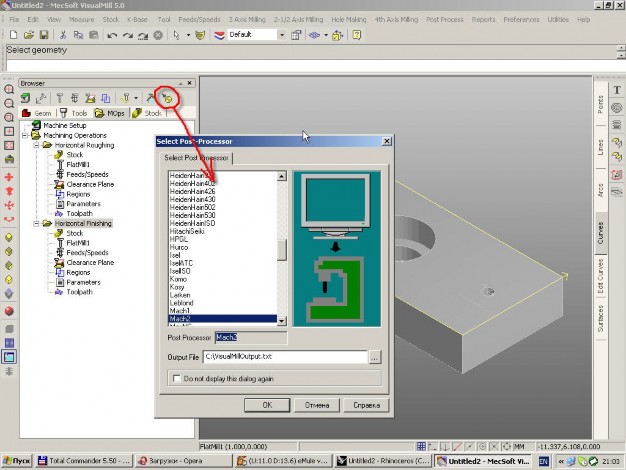This screenshot has height=470, width=626.
Task: Collapse the Horizontal Roughing node
Action: 36,145
